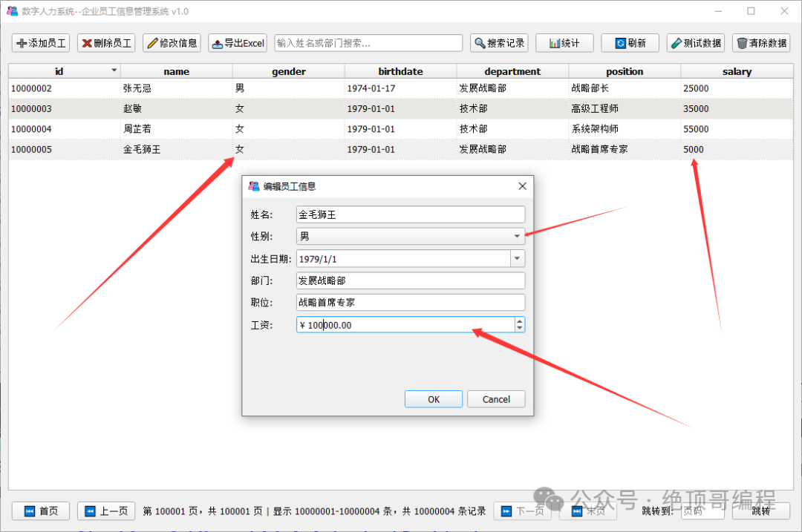Confirm edits with the OK button
802x532 pixels.
coord(434,399)
